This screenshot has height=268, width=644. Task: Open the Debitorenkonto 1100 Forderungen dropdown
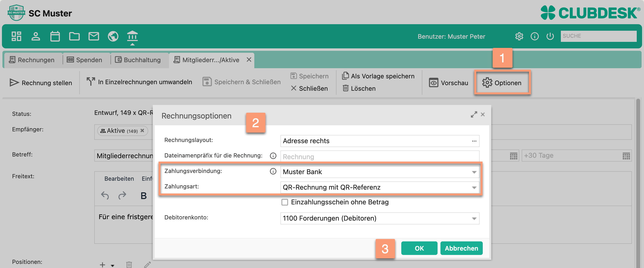click(474, 218)
